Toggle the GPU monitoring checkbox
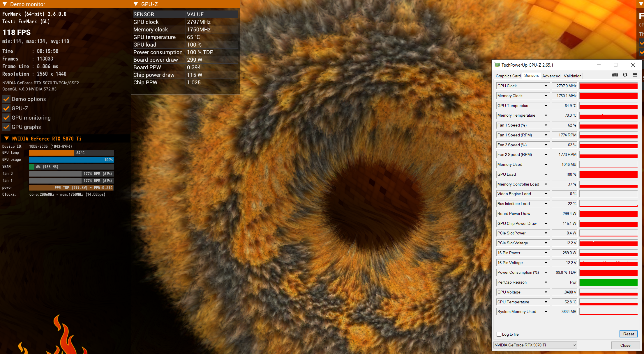The height and width of the screenshot is (354, 644). point(6,118)
